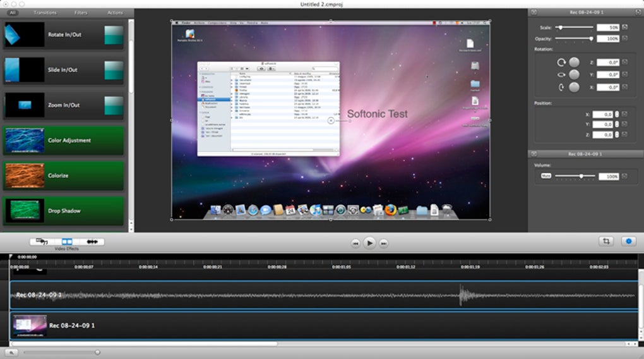
Task: Collapse the video properties panel header
Action: pyautogui.click(x=534, y=11)
